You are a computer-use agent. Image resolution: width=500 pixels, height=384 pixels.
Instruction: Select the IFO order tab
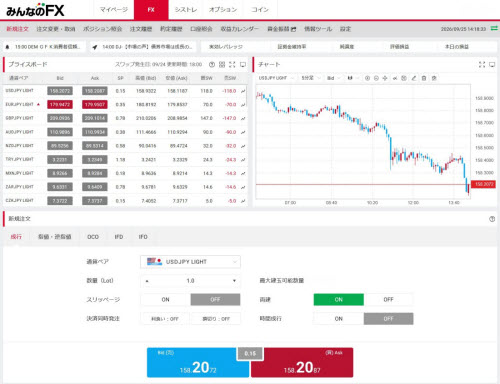coord(143,237)
